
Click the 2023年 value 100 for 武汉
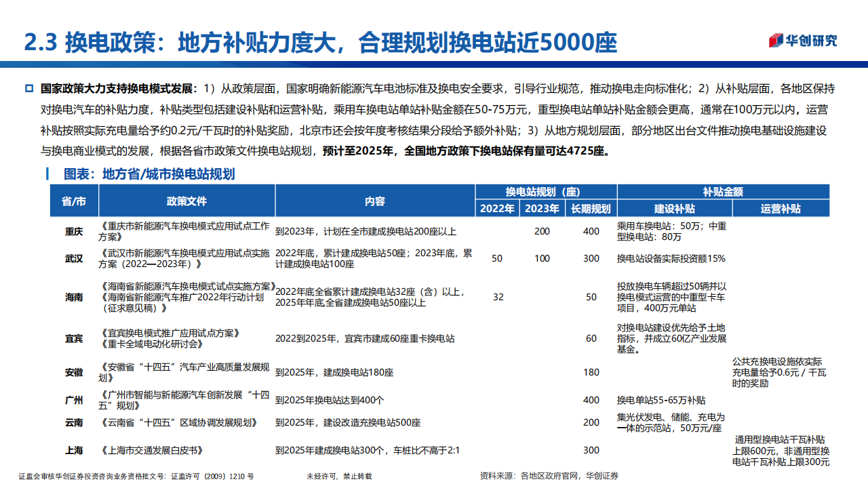point(542,258)
